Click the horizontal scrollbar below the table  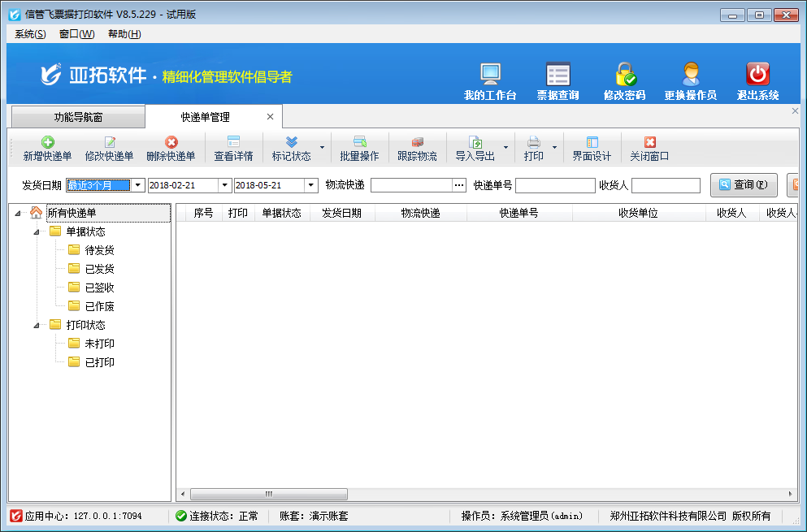(x=268, y=493)
